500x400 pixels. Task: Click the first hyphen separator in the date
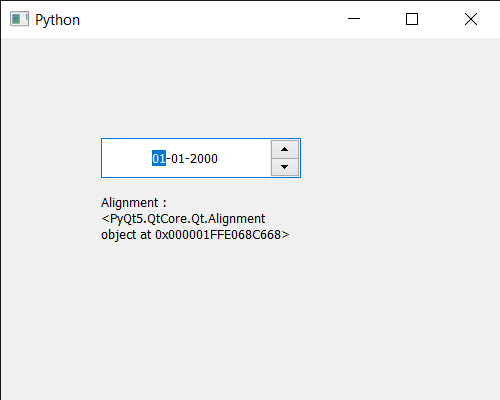pos(168,159)
